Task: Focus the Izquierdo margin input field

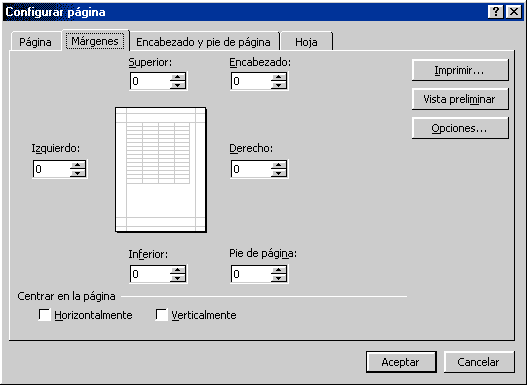Action: pyautogui.click(x=51, y=169)
